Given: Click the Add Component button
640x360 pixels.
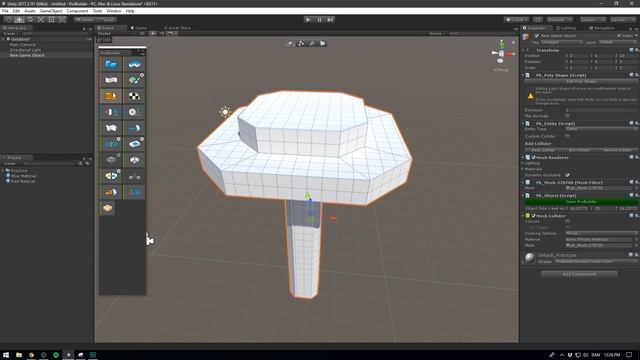Looking at the screenshot, I should [x=579, y=274].
